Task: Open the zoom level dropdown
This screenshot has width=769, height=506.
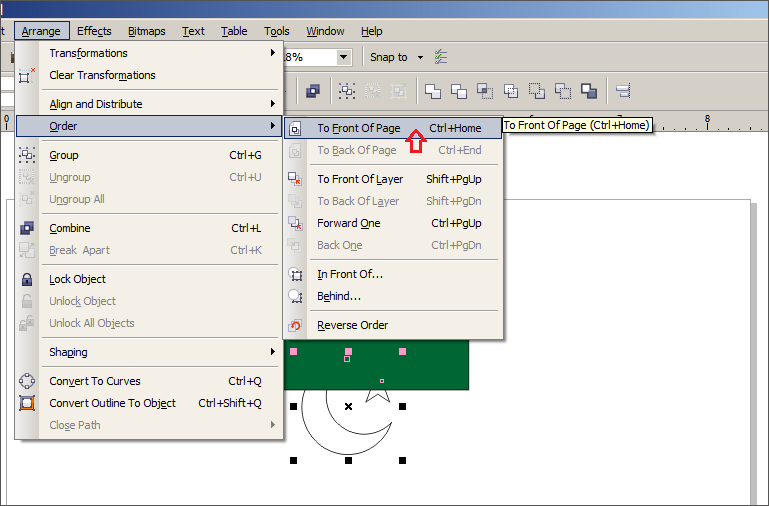Action: pyautogui.click(x=344, y=58)
